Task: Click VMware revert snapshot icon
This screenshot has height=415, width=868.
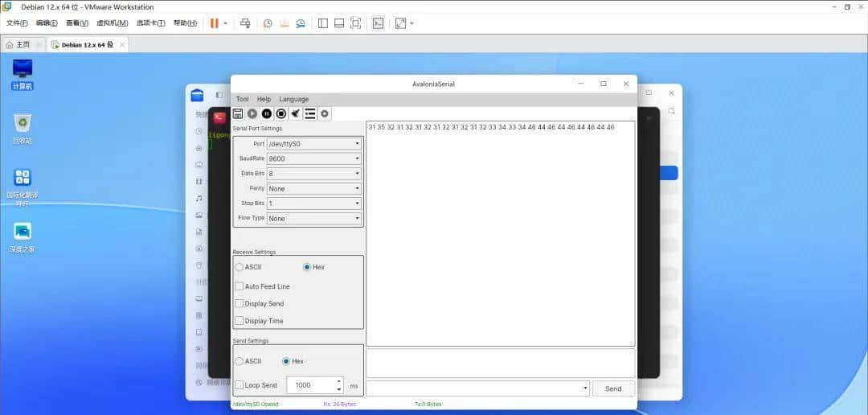Action: (284, 23)
